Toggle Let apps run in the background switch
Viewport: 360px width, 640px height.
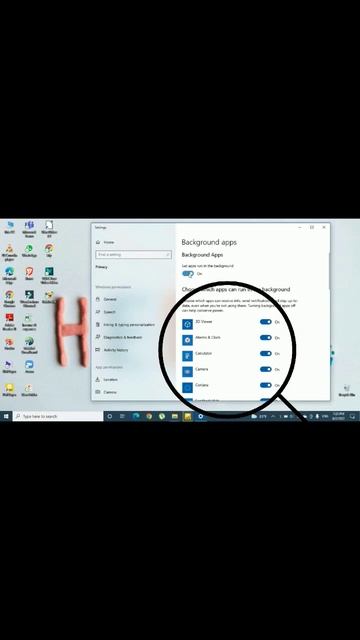tap(188, 274)
